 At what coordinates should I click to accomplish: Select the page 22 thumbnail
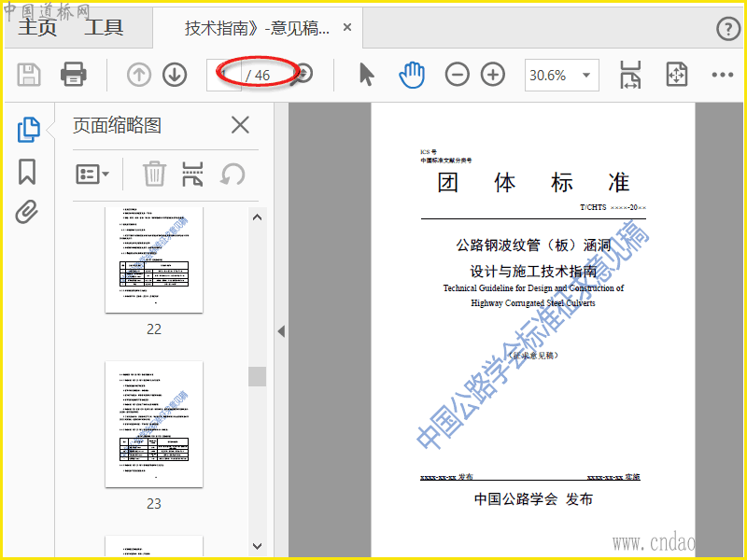click(x=154, y=259)
